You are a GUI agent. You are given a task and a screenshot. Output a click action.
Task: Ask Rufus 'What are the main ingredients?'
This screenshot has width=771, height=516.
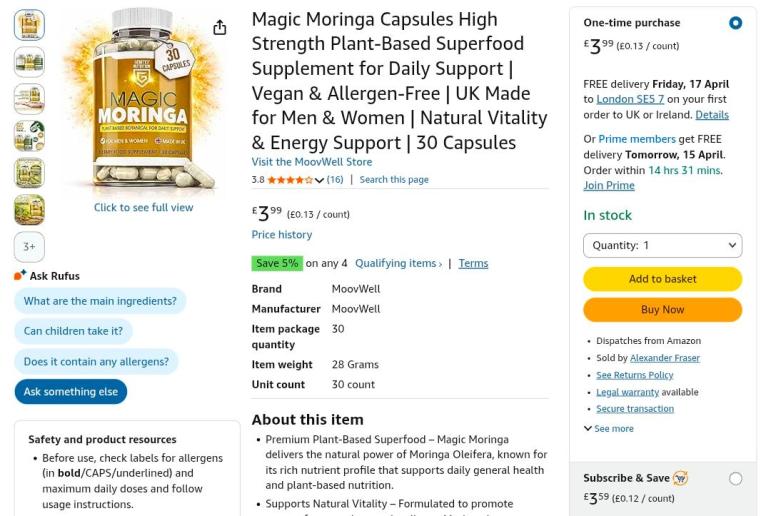pos(100,301)
